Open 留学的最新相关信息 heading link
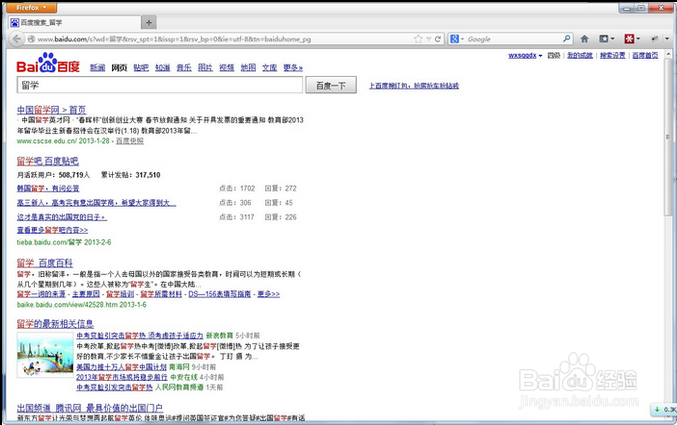The height and width of the screenshot is (425, 677). (x=55, y=324)
